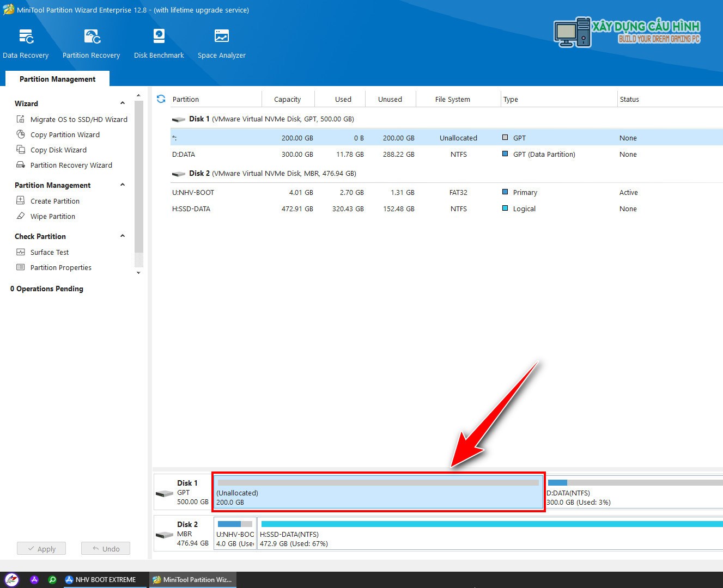Open the first taskbar start icon

11,580
